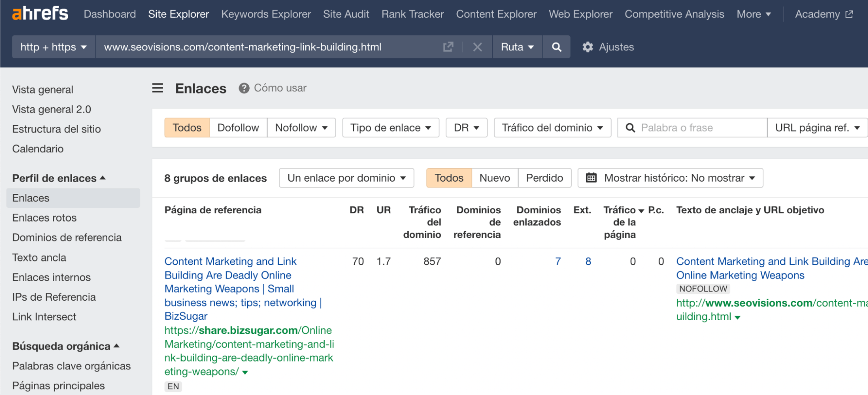Click the Cómo usar help icon
The image size is (868, 395).
click(244, 88)
